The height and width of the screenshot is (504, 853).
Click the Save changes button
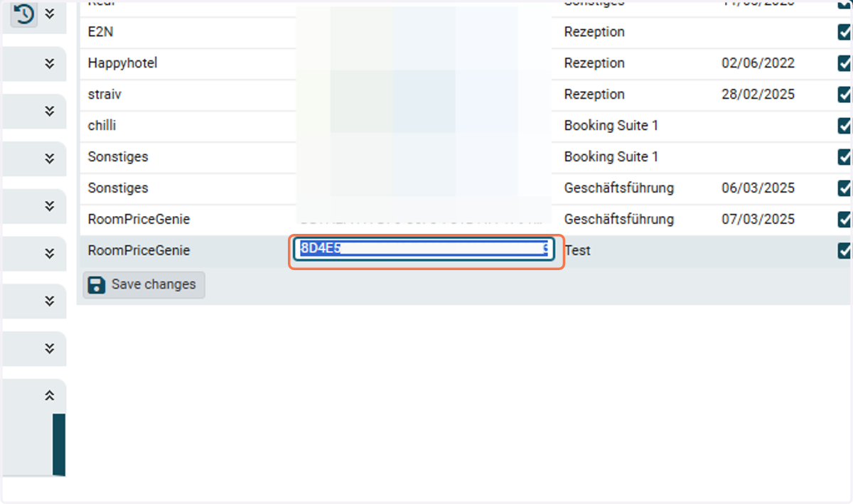144,285
